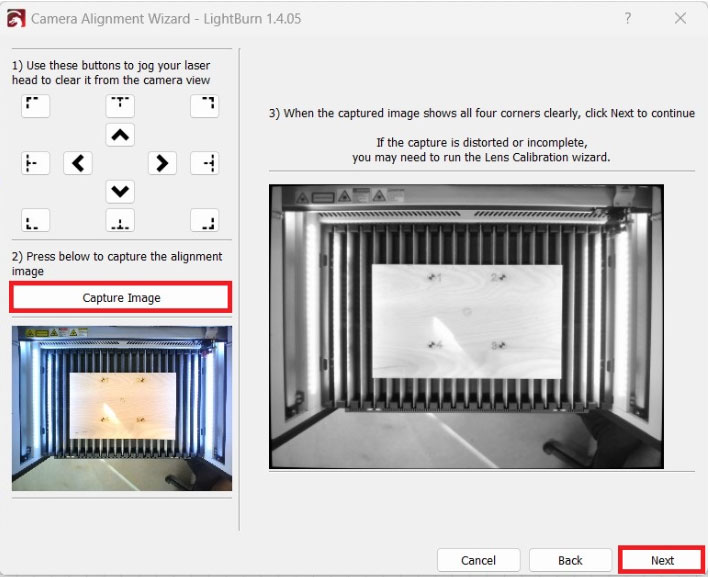Viewport: 710px width, 578px height.
Task: Click the Capture Image button
Action: point(121,298)
